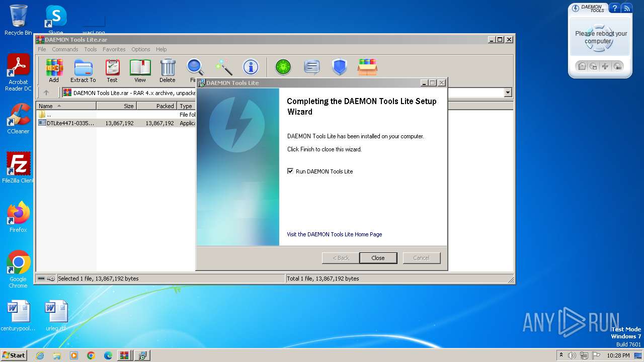Open the Options menu in WinRAR
The height and width of the screenshot is (362, 644).
pos(141,49)
